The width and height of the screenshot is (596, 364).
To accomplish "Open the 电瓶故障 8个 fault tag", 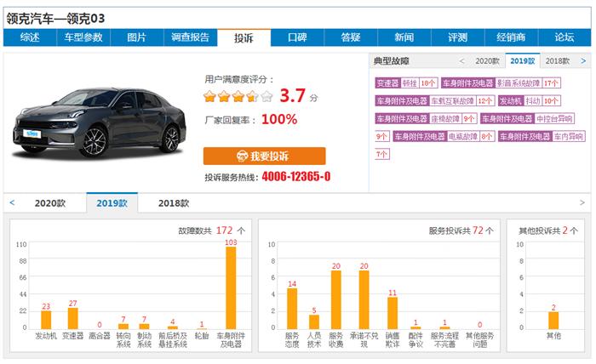I will click(444, 137).
